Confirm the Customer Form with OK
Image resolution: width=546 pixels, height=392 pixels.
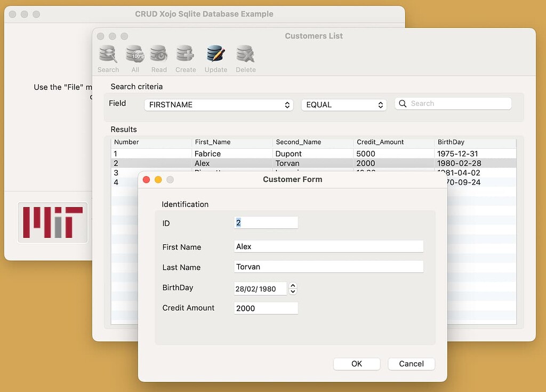click(x=356, y=364)
